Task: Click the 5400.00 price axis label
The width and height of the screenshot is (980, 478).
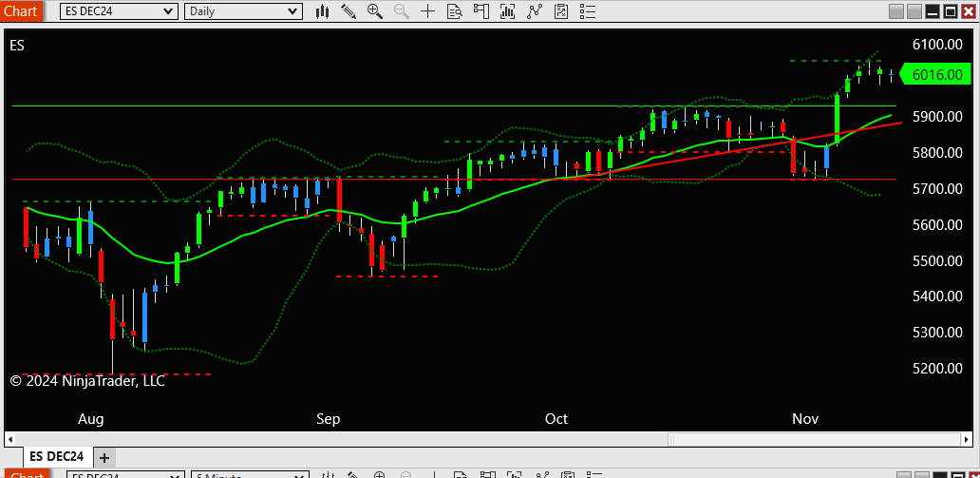Action: pyautogui.click(x=936, y=296)
